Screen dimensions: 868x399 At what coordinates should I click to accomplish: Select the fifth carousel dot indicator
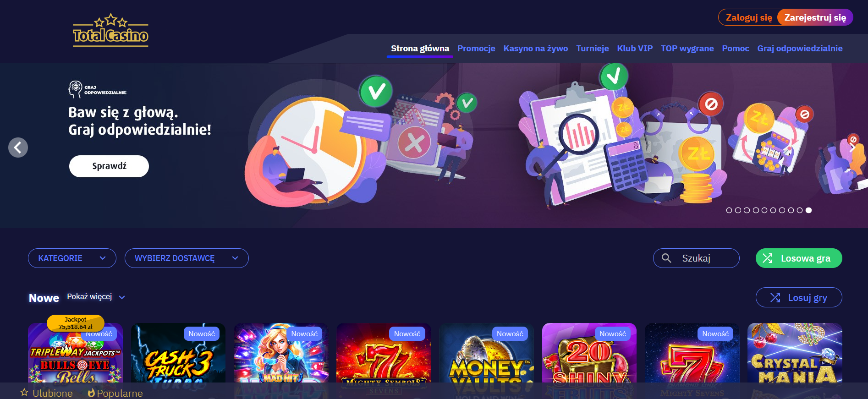pos(764,210)
